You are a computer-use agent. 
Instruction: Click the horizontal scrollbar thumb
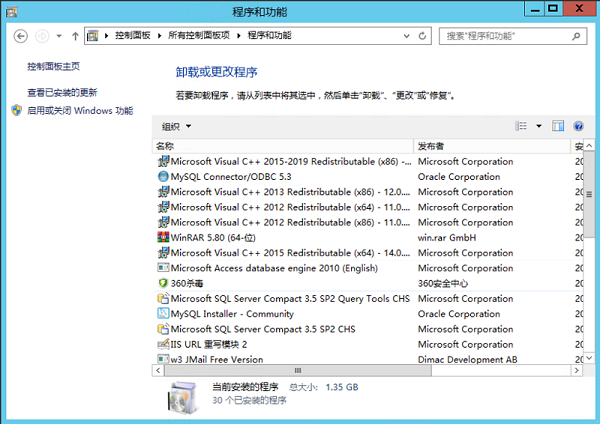298,370
